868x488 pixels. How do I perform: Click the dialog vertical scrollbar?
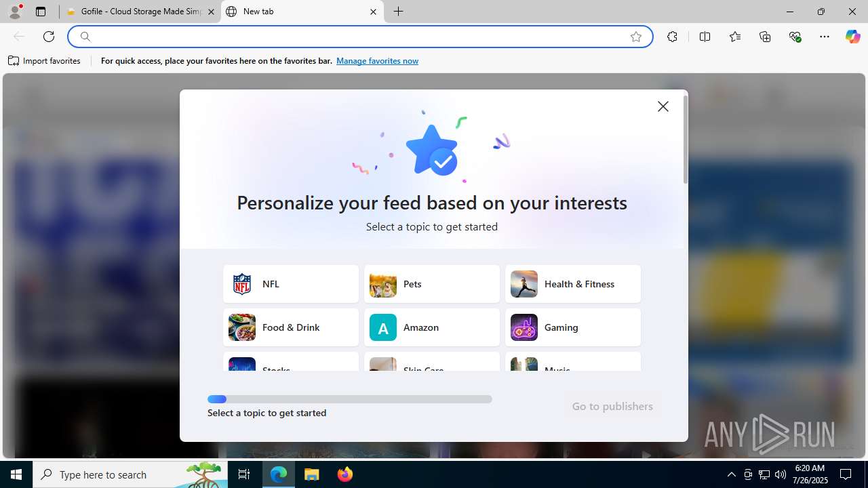(686, 140)
